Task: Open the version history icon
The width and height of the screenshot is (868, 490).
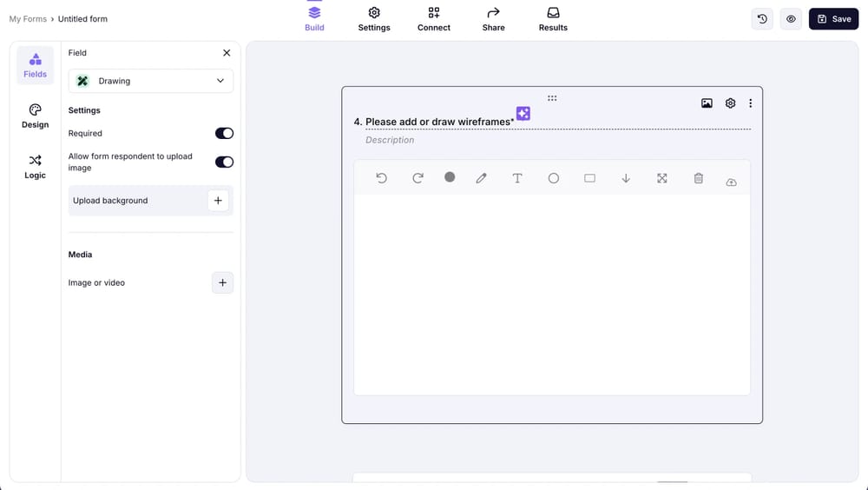Action: 762,19
